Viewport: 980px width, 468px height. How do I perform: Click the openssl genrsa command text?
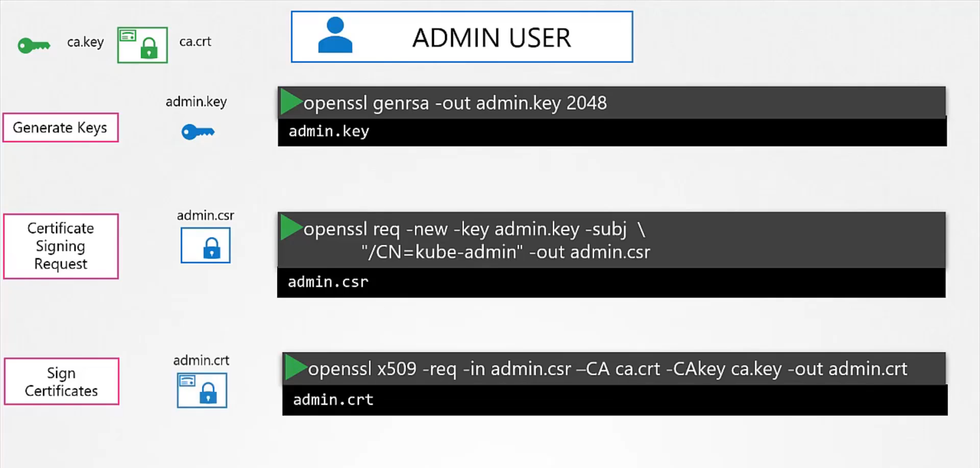(455, 103)
